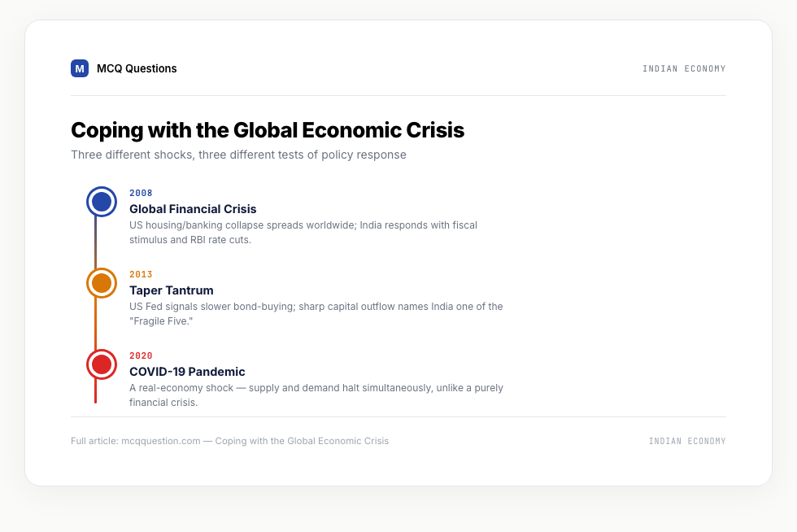The image size is (797, 532).
Task: Click the Global Financial Crisis heading
Action: [193, 209]
